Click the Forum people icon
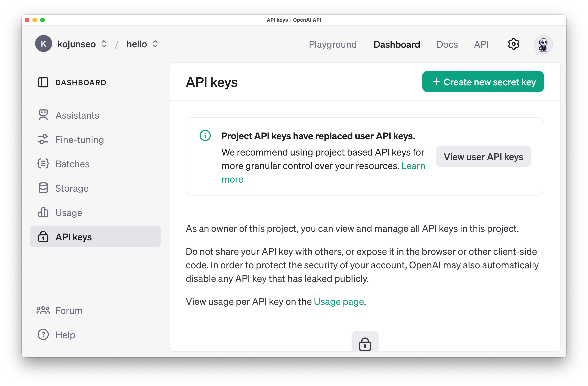588x386 pixels. (43, 310)
